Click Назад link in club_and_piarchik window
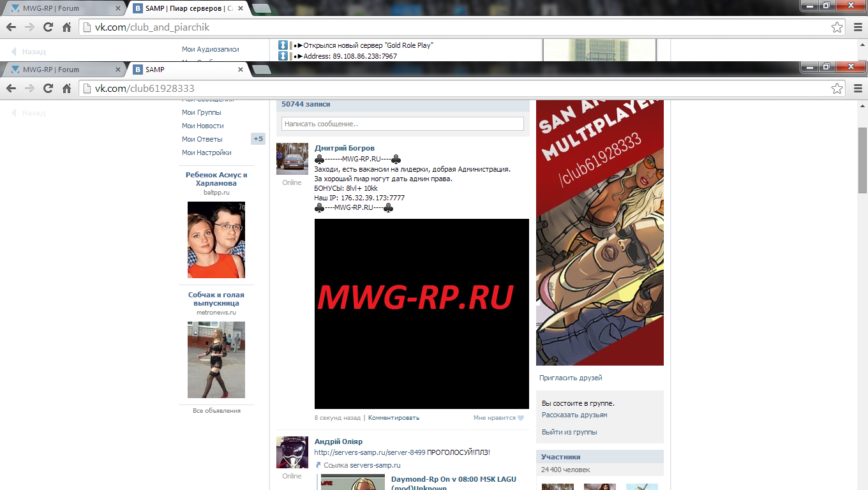The width and height of the screenshot is (868, 490). click(29, 52)
